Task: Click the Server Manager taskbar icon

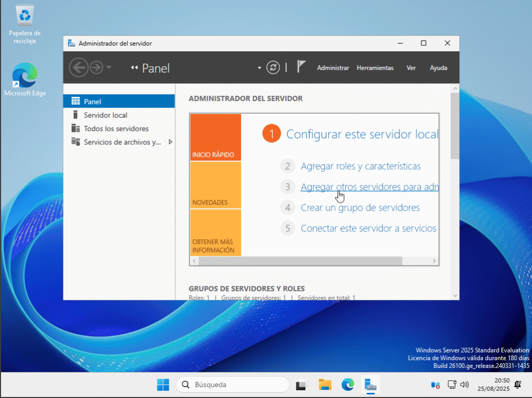Action: (370, 385)
